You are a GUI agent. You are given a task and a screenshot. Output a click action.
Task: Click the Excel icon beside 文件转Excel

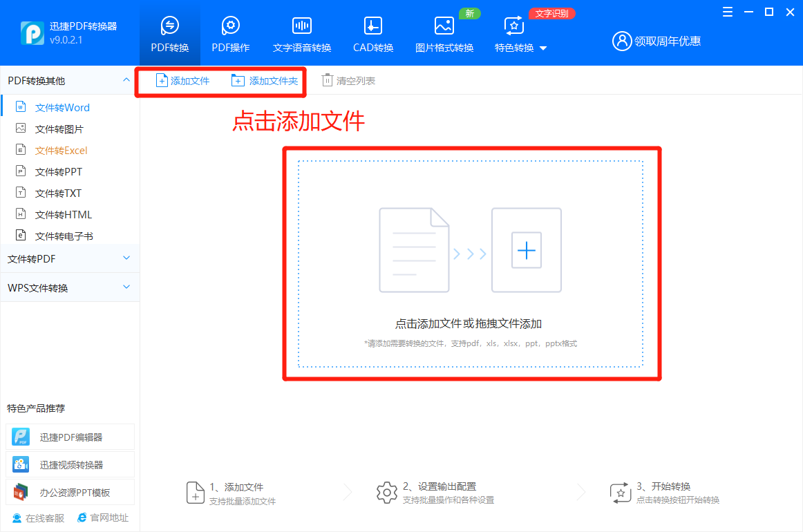[x=21, y=149]
